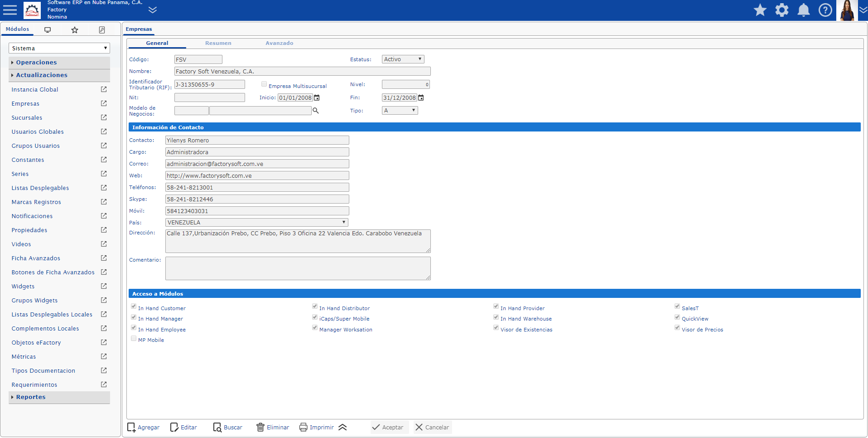Click the Agregar button
This screenshot has width=868, height=438.
pyautogui.click(x=144, y=428)
